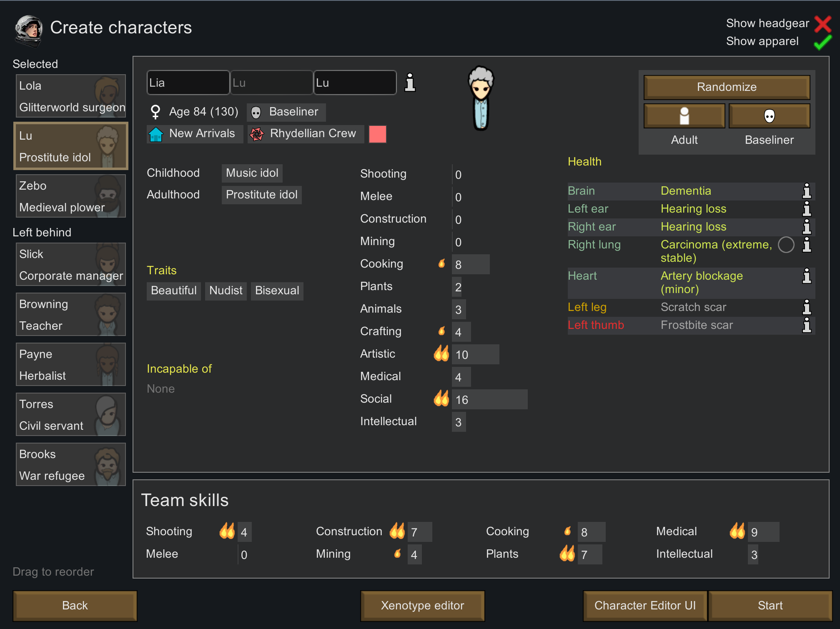Click the Baseliner label next to age
This screenshot has width=840, height=629.
tap(293, 112)
